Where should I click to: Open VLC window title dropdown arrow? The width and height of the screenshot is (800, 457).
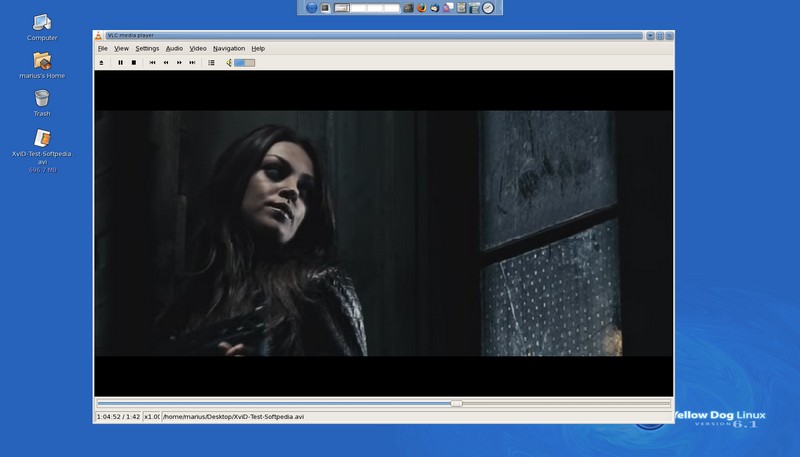(650, 36)
